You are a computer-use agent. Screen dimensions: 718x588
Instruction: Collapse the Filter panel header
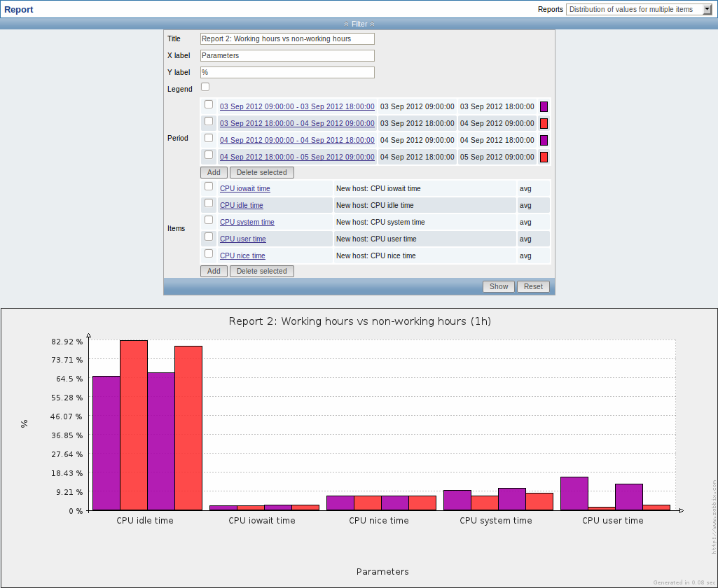(x=359, y=24)
